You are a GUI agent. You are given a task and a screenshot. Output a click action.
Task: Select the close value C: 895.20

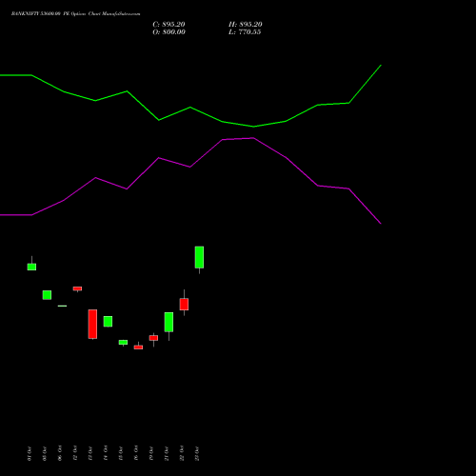[x=169, y=25]
